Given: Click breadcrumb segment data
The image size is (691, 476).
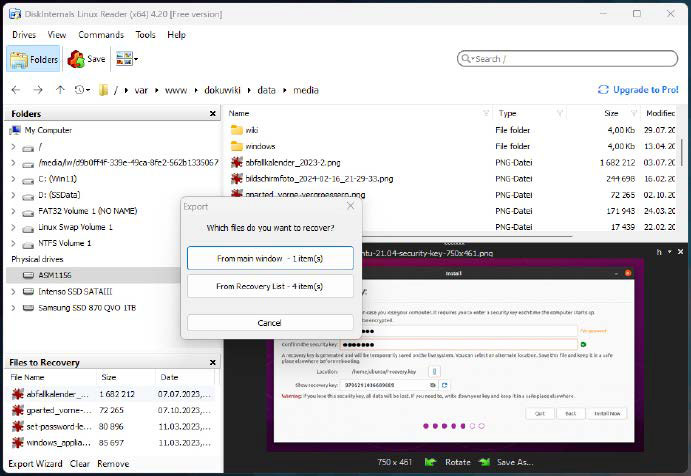Looking at the screenshot, I should (x=266, y=90).
